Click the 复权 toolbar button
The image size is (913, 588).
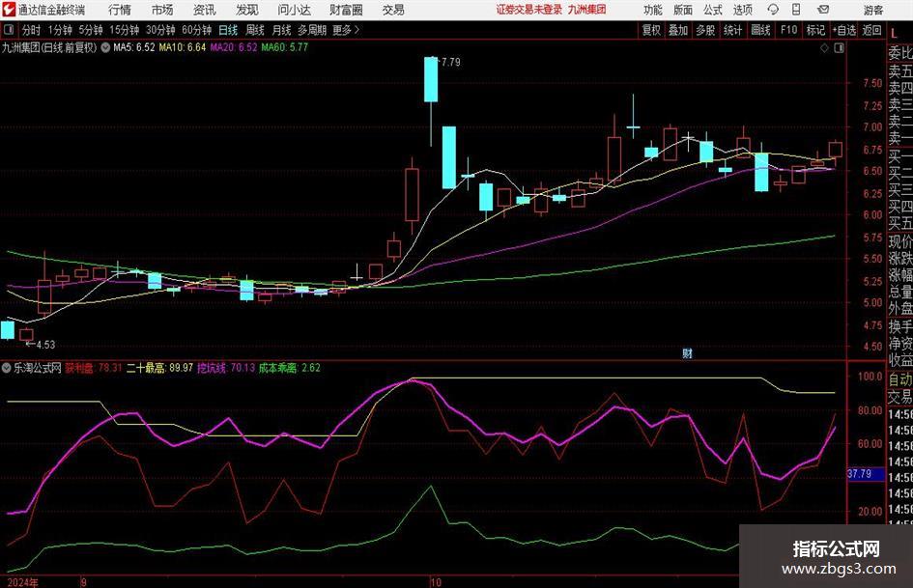coord(651,30)
